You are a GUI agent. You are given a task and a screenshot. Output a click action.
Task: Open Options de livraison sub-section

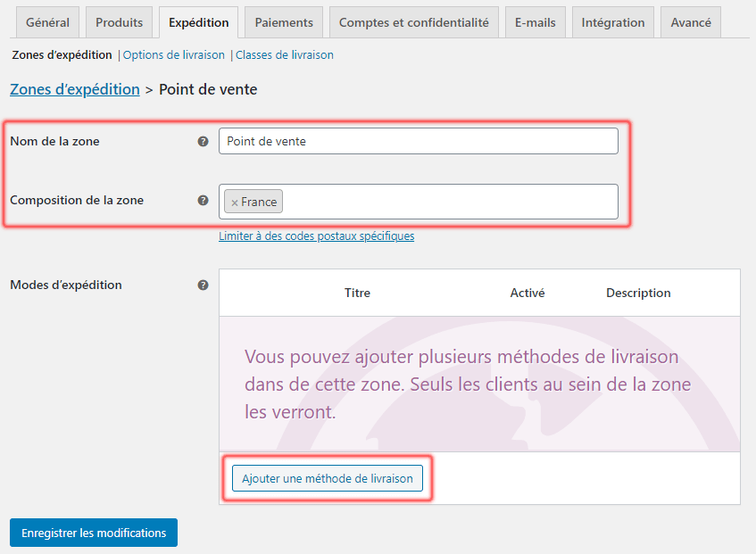[173, 55]
